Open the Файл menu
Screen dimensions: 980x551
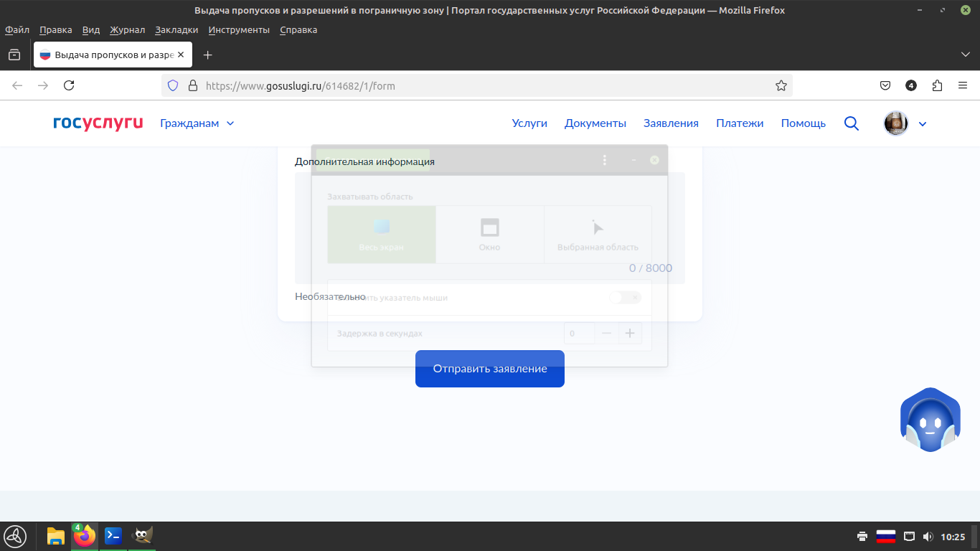pos(17,30)
